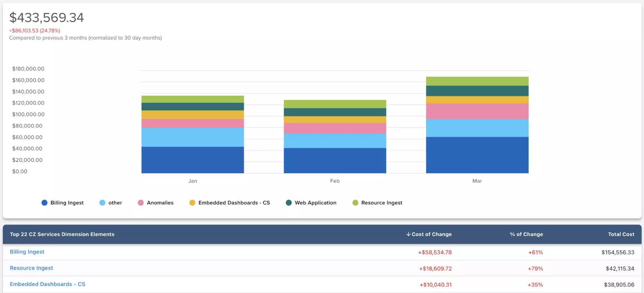Sort table by % of Change
This screenshot has width=644, height=293.
(x=526, y=234)
